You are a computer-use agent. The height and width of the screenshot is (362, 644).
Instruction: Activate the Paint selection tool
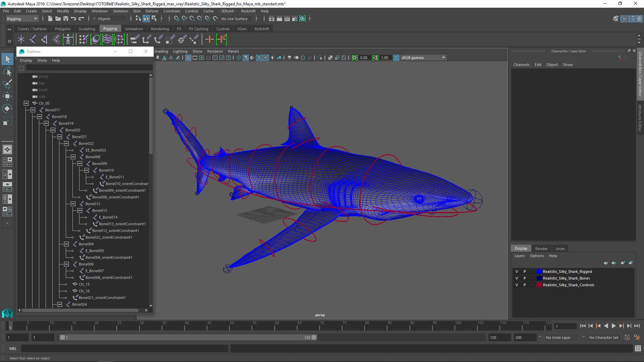click(x=7, y=84)
